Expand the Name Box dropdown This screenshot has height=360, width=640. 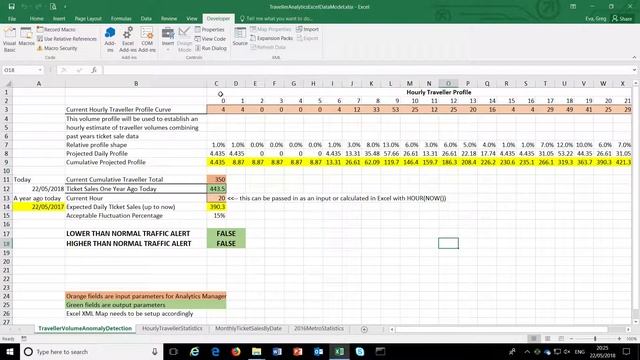[40, 70]
